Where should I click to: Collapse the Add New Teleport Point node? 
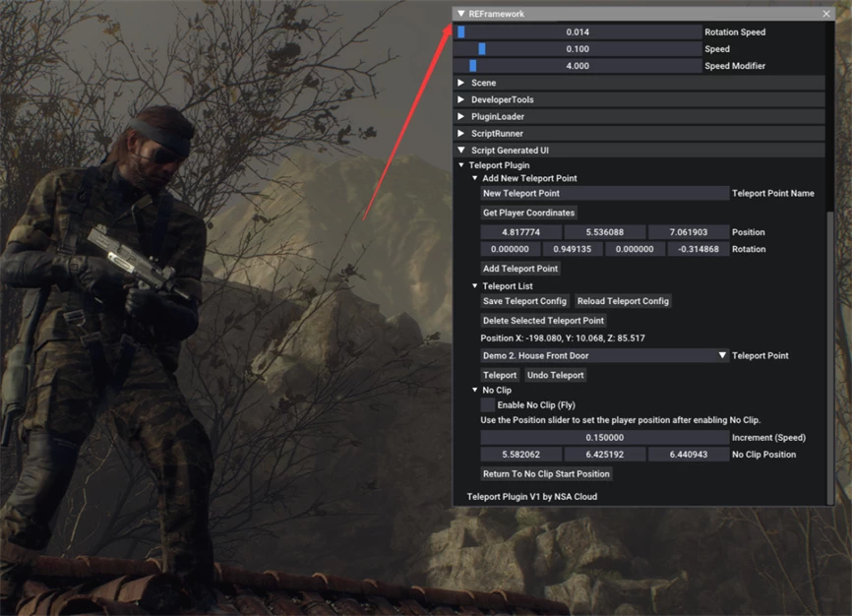tap(474, 179)
